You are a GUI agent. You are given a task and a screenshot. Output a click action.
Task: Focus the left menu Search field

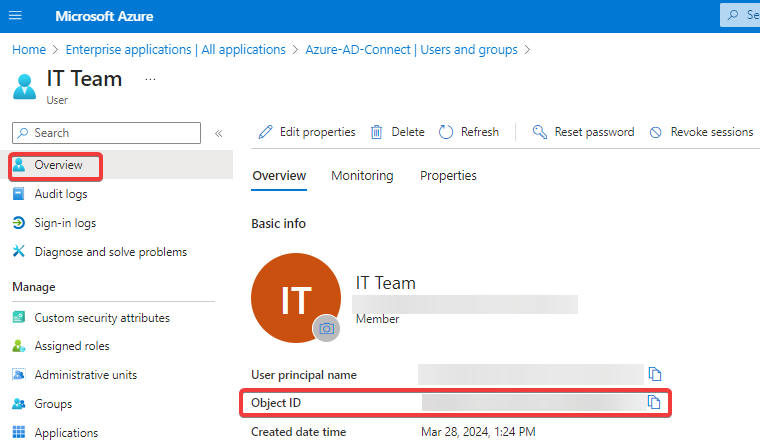[107, 133]
